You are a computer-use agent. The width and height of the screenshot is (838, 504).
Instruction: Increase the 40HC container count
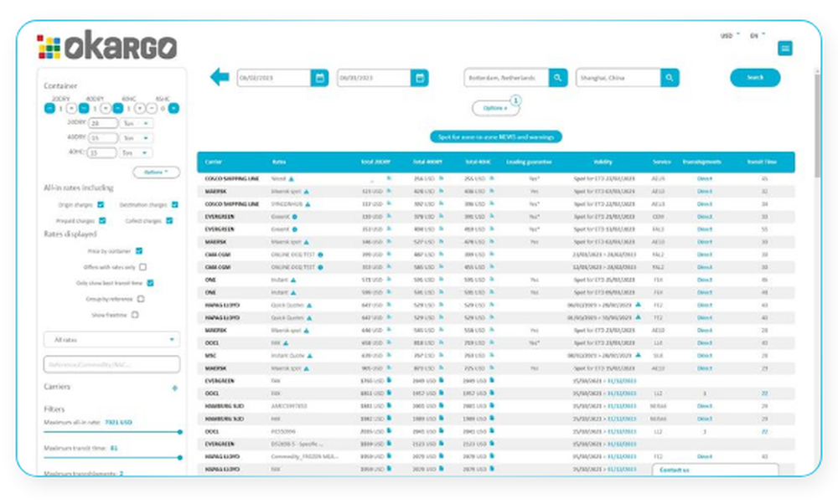[139, 108]
